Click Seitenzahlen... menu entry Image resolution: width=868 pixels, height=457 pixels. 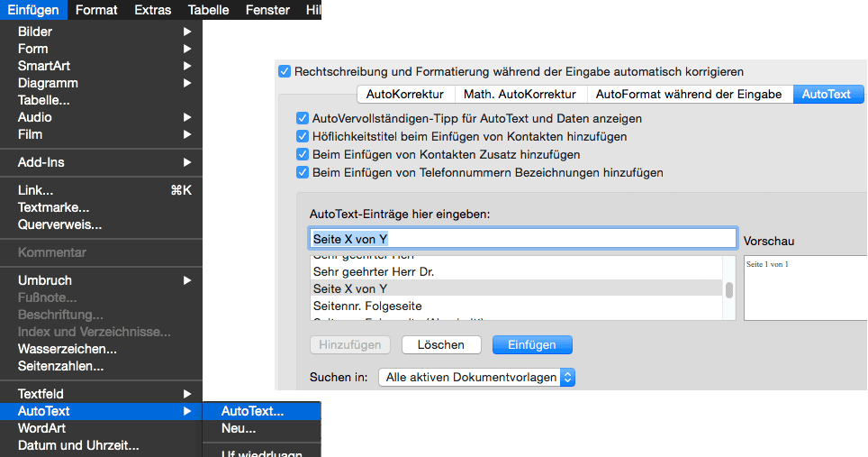61,366
